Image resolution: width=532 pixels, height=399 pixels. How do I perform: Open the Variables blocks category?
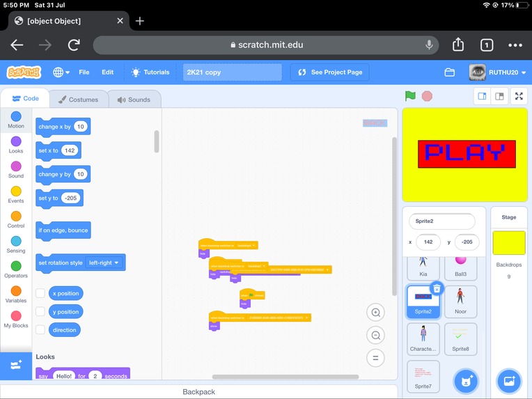pos(16,295)
